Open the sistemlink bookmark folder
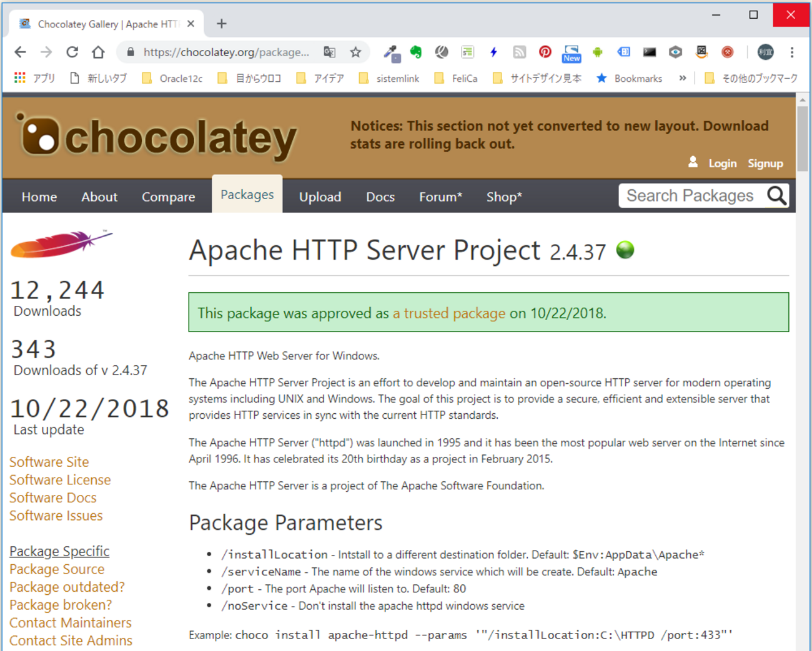 tap(389, 78)
